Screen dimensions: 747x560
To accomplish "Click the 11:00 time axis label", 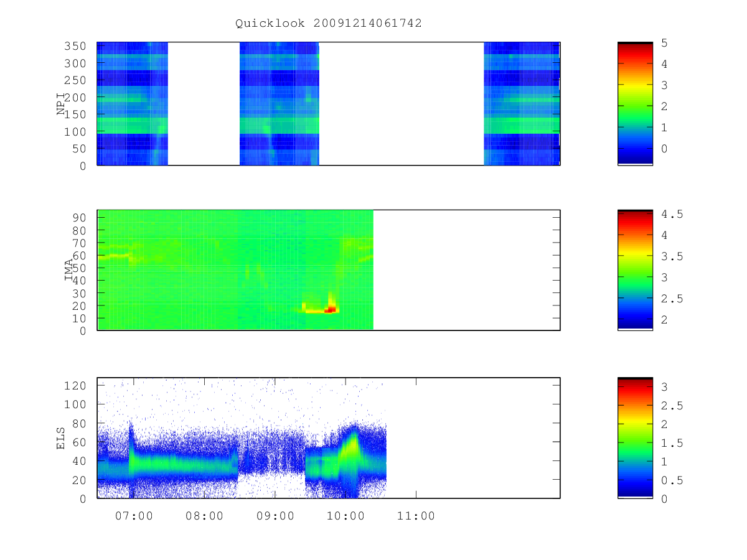I will click(416, 516).
